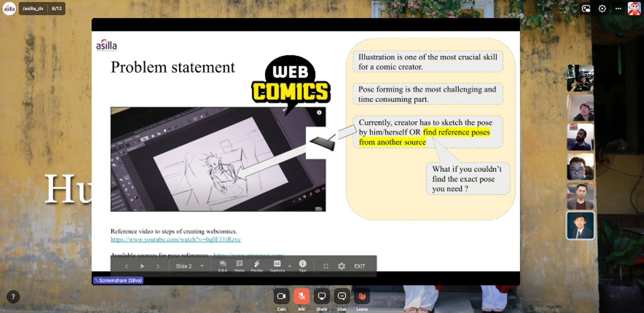Open the Captions options dropdown arrow

click(x=289, y=266)
